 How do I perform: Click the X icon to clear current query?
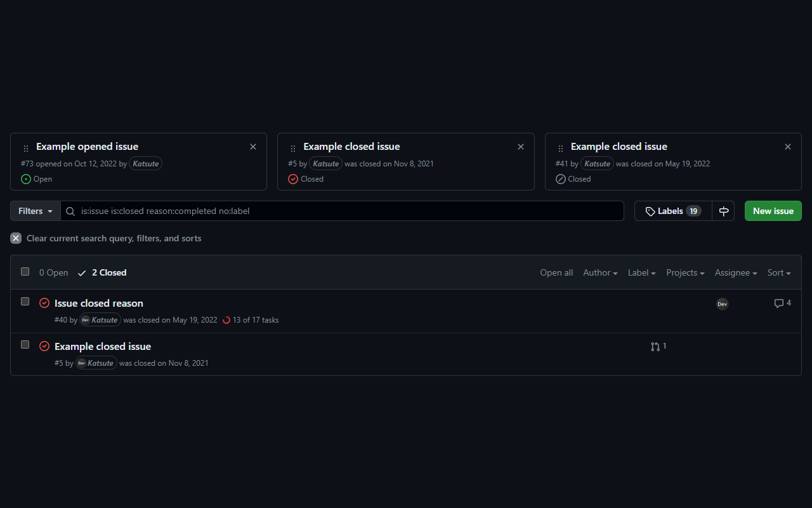[16, 238]
